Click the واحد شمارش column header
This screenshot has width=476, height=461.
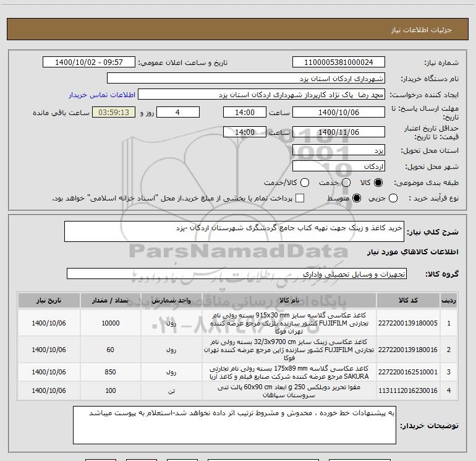tap(171, 300)
